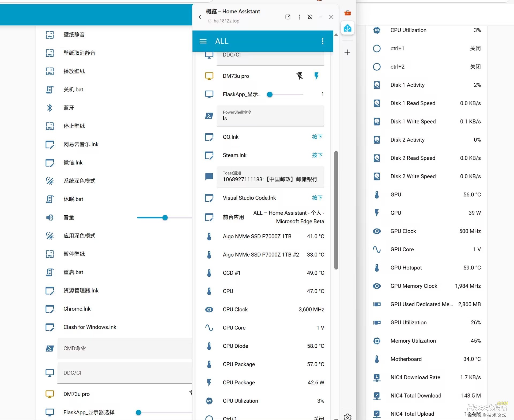This screenshot has width=514, height=420.
Task: Click the NIC4 Download Rate icon
Action: (x=377, y=377)
